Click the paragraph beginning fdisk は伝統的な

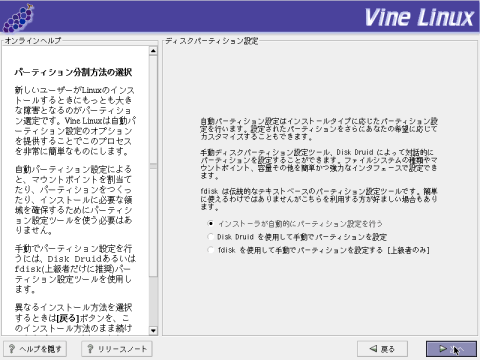(x=319, y=199)
